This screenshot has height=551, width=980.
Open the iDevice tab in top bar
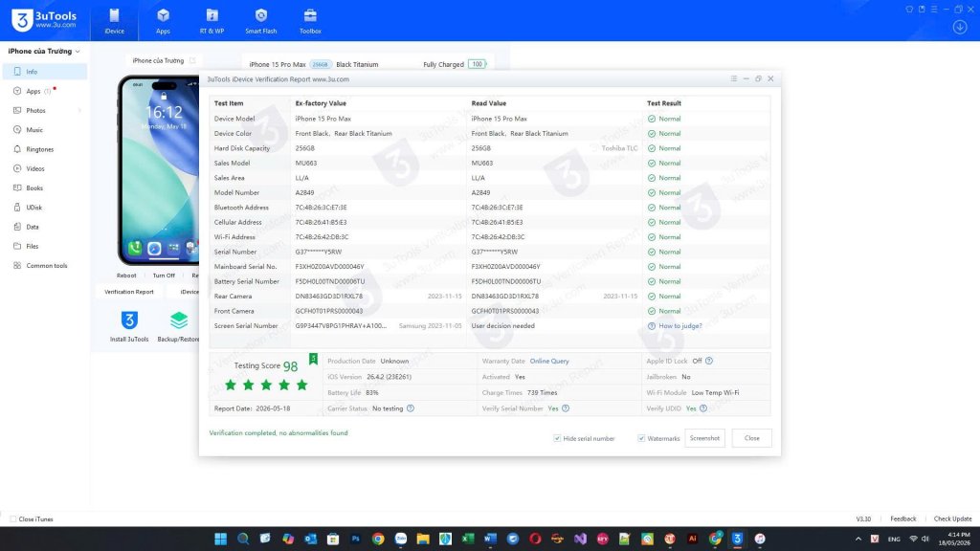coord(115,21)
